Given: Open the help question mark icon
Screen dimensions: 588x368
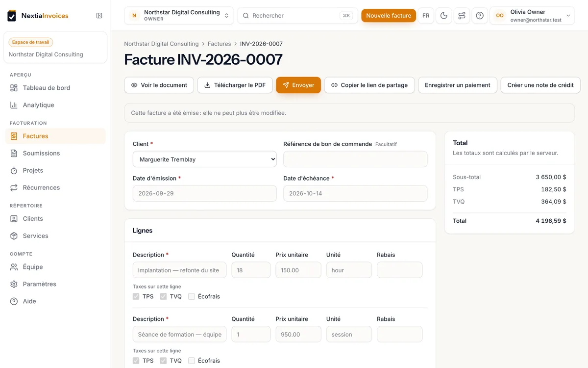Looking at the screenshot, I should pos(480,16).
